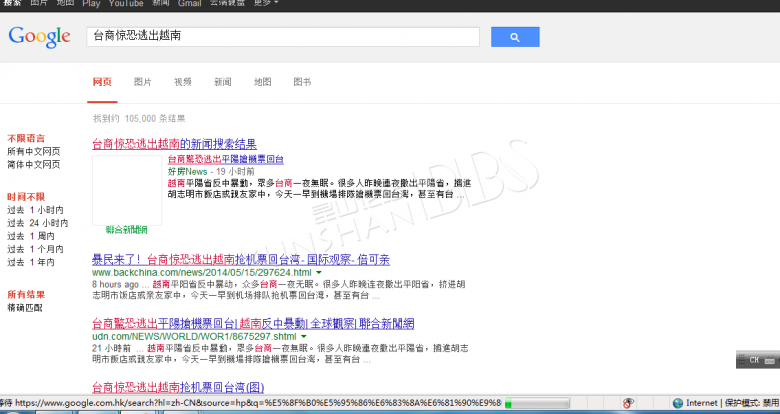This screenshot has height=414, width=780.
Task: Expand the green arrow beside the backchina.com URL
Action: tap(318, 273)
